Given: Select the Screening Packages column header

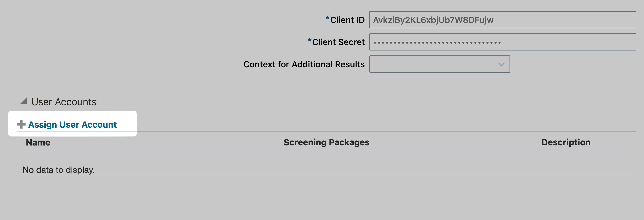Looking at the screenshot, I should pyautogui.click(x=326, y=142).
